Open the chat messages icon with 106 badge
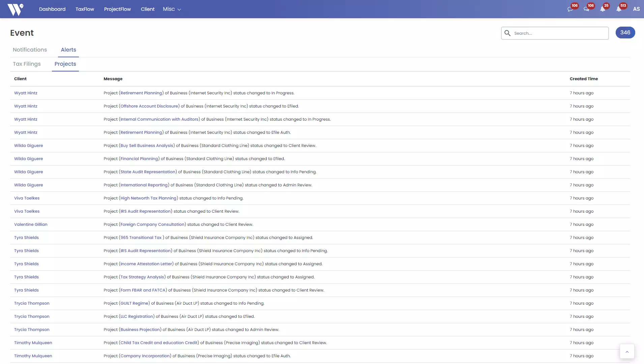644x364 pixels. (x=570, y=9)
